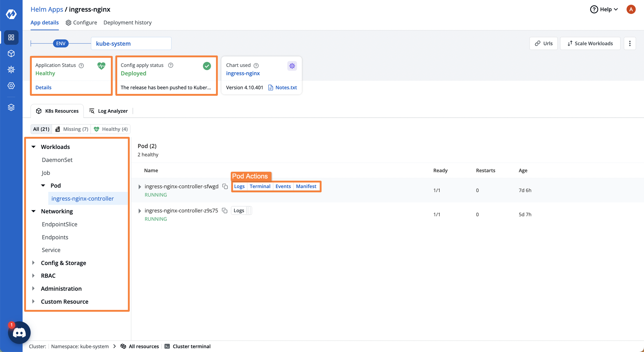Viewport: 644px width, 352px height.
Task: Filter resources by Healthy (4)
Action: (111, 129)
